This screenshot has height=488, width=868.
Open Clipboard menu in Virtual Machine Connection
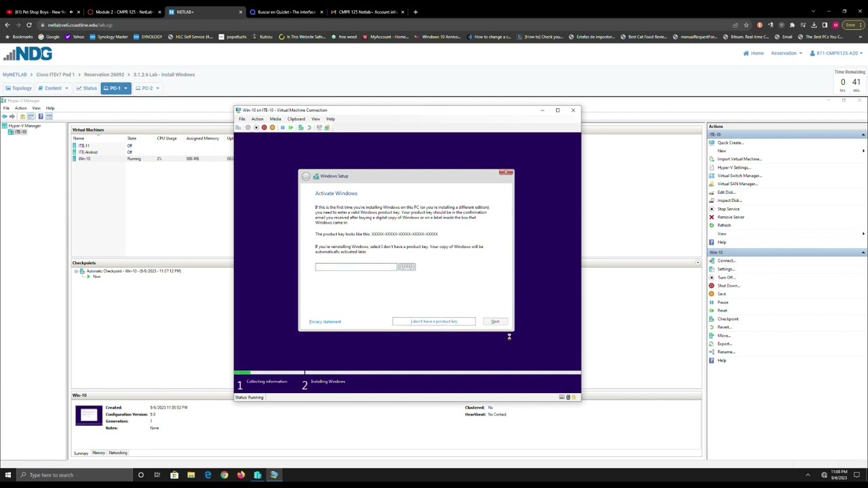[x=296, y=119]
